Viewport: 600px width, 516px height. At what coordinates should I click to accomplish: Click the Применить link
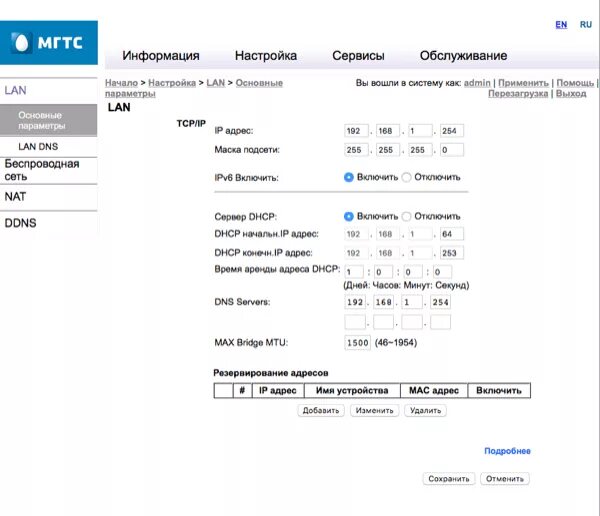pos(523,83)
